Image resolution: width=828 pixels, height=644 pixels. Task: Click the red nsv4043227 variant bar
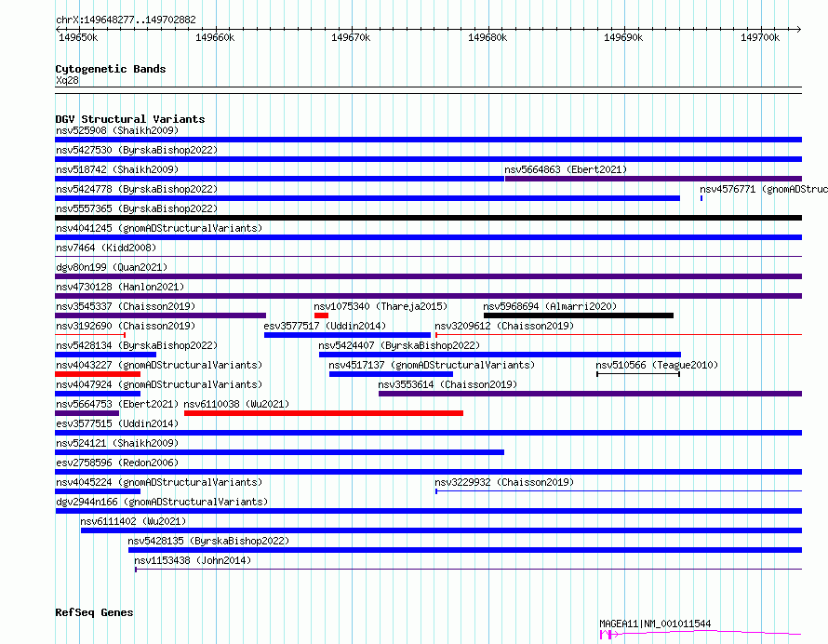(x=98, y=374)
